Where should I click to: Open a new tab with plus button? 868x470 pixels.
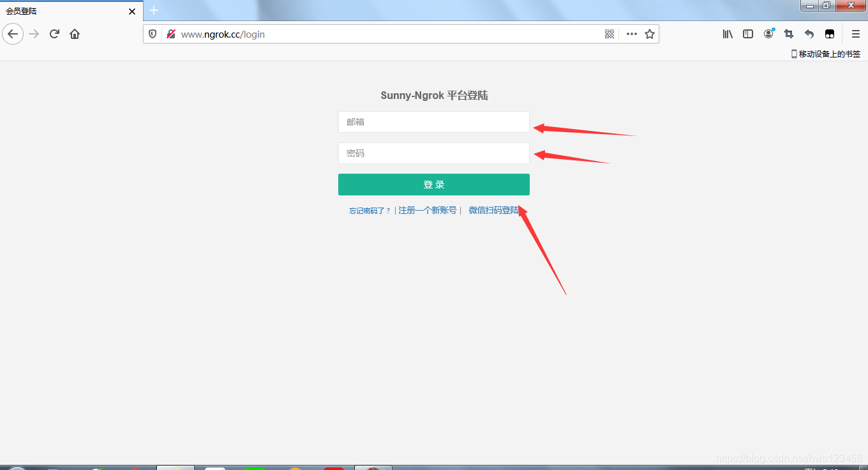pyautogui.click(x=154, y=10)
